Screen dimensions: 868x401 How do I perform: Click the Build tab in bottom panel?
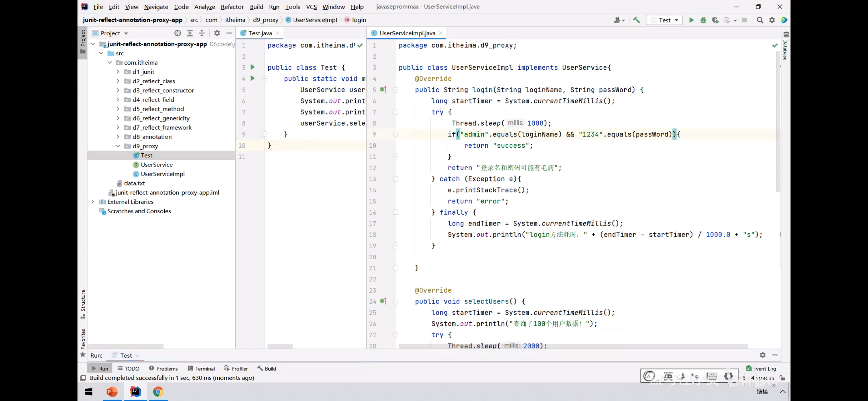point(270,369)
